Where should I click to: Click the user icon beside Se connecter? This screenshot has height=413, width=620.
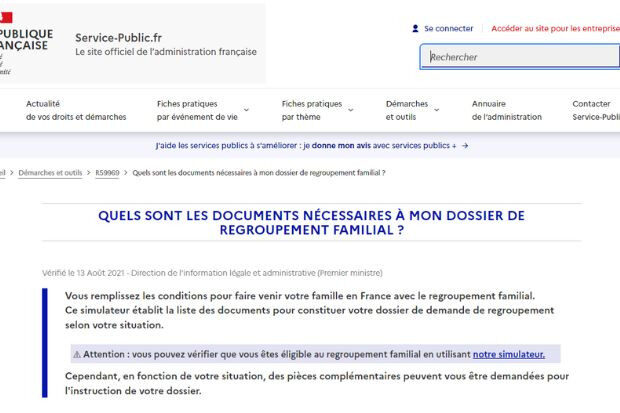point(415,28)
